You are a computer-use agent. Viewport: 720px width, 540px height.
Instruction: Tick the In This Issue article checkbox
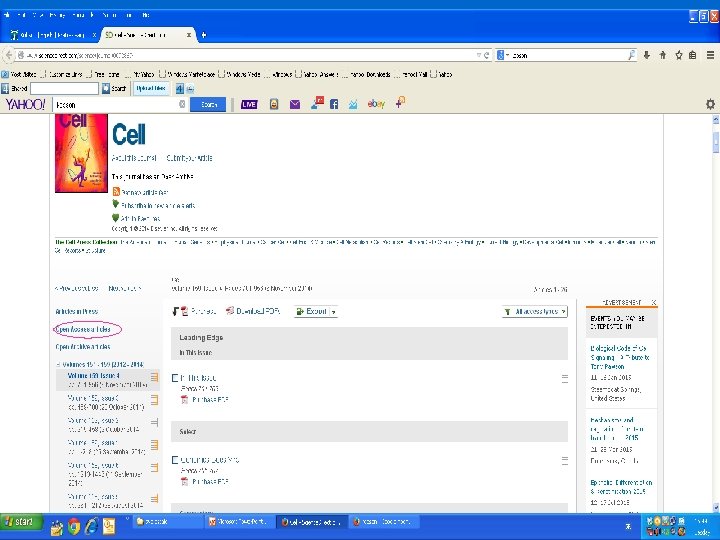tap(174, 378)
